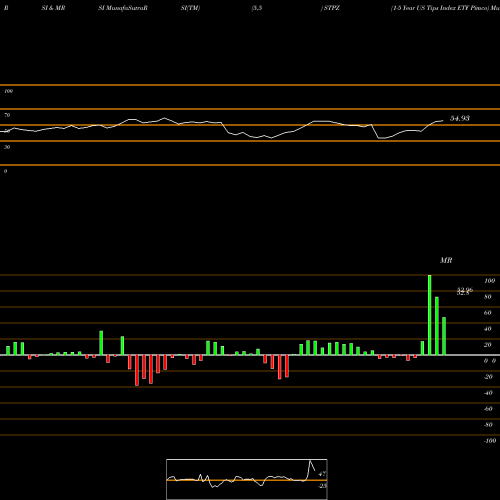Click the MR axis label -60
Screen dimensions: 500x500
488,409
